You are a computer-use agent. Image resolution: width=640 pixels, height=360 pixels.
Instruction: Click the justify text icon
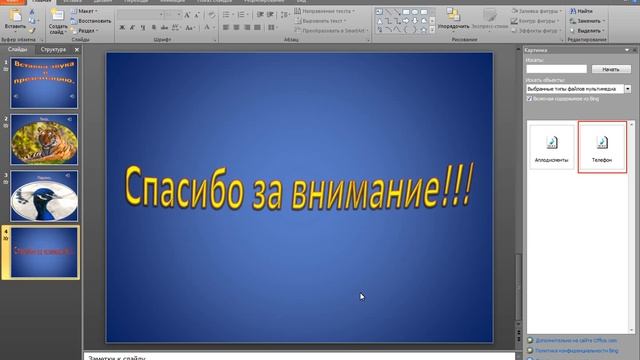pos(257,28)
